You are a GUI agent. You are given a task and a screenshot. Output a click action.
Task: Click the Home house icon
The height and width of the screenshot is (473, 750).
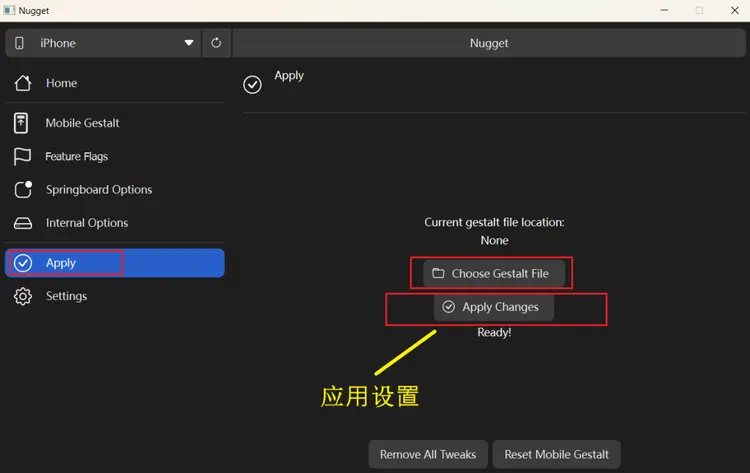(x=23, y=83)
